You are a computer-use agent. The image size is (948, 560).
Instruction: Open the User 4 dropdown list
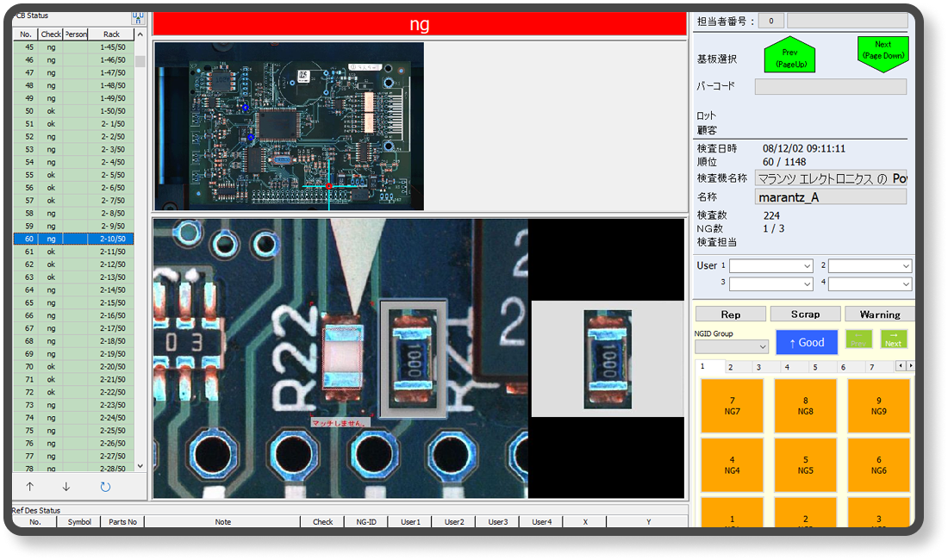pos(869,283)
